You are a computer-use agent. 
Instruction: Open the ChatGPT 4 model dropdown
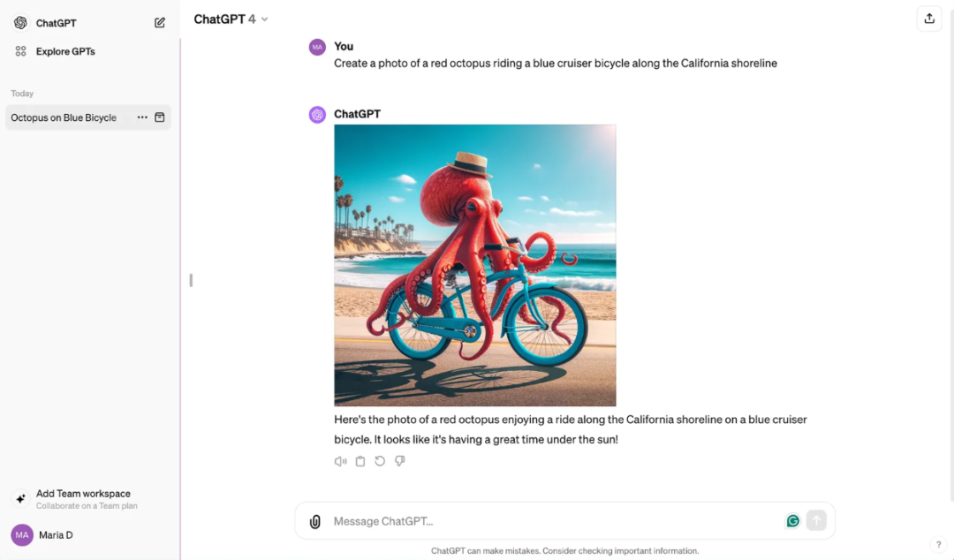point(231,19)
